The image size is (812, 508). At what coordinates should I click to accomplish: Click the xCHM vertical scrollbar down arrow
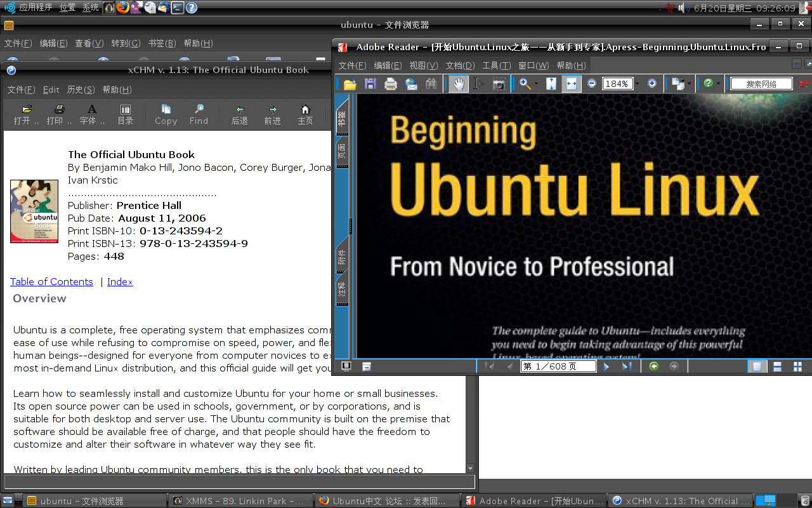tap(470, 468)
